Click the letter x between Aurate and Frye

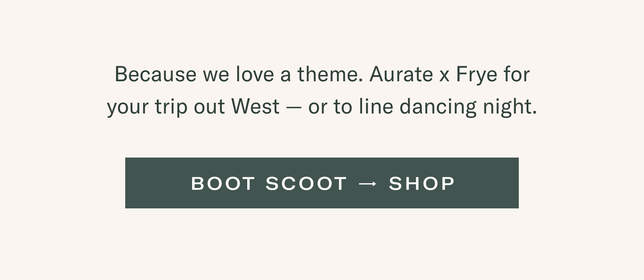[444, 76]
